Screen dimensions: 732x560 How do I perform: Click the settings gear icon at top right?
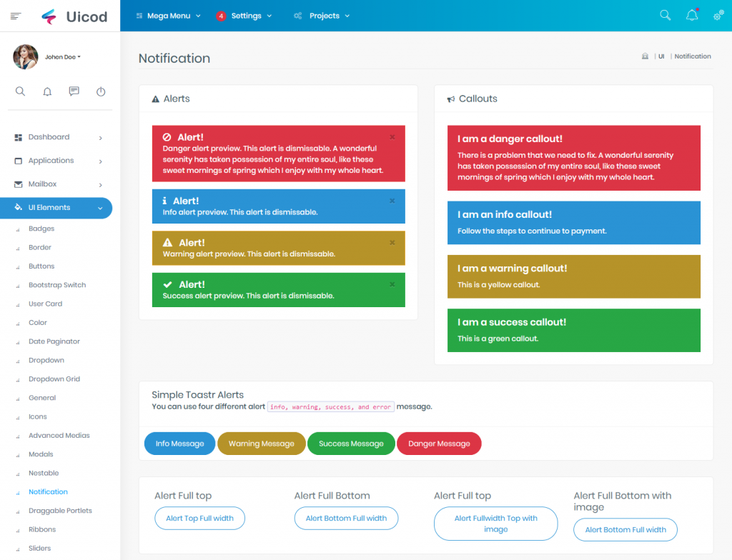[x=718, y=14]
